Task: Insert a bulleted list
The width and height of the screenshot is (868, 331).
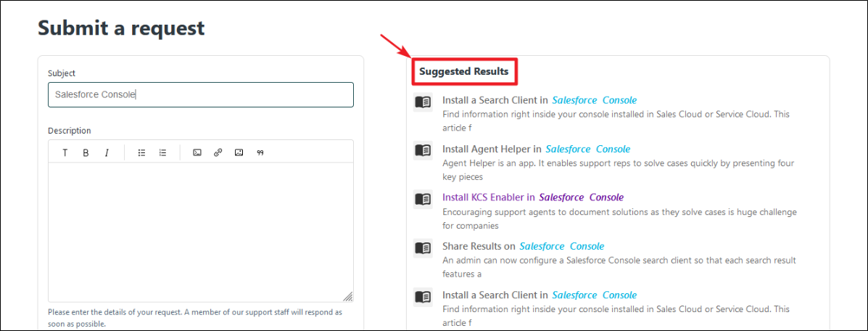Action: pos(141,152)
